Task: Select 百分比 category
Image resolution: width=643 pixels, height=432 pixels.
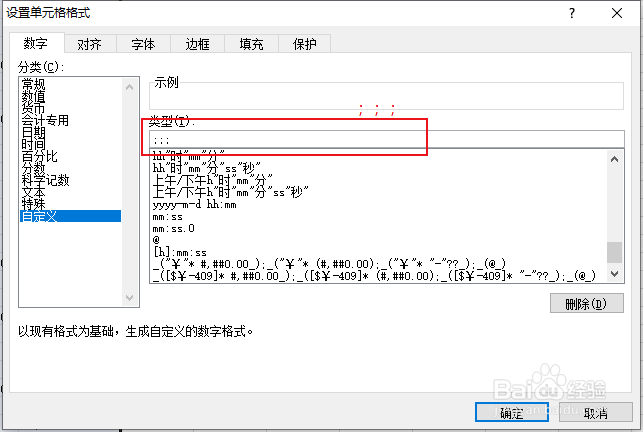Action: (71, 156)
